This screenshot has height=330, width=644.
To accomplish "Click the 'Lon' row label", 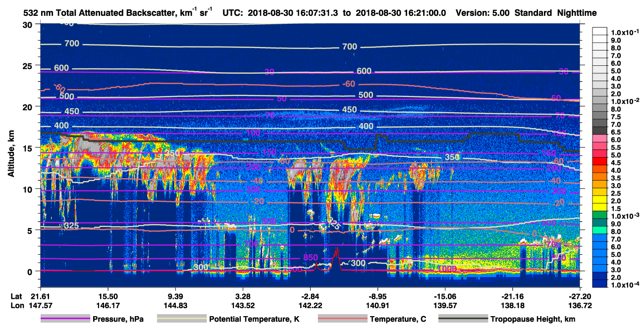I will (16, 305).
